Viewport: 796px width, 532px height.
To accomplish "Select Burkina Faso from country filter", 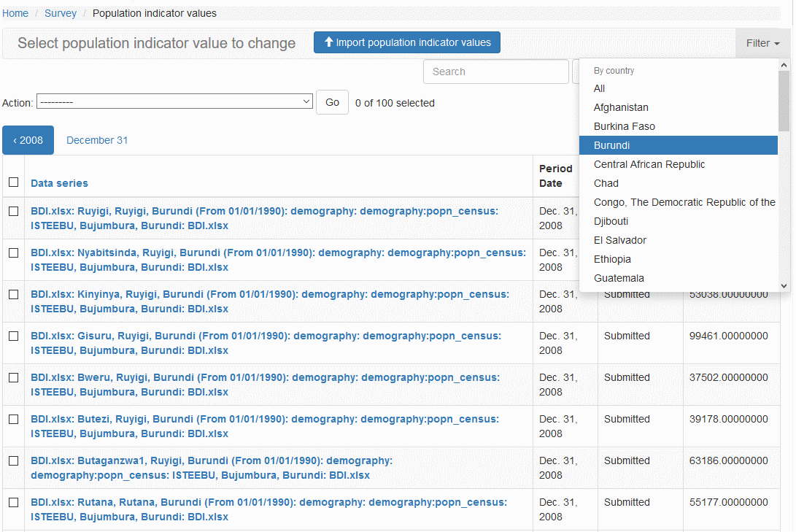I will point(625,126).
